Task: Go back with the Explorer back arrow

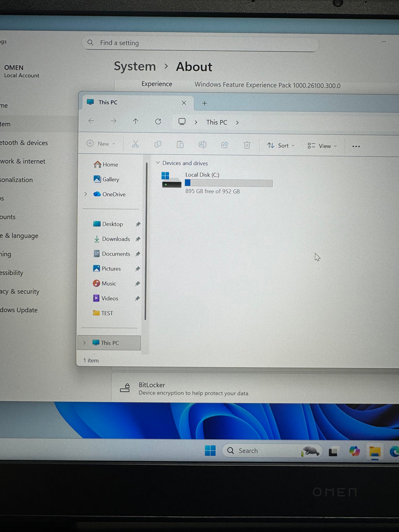Action: pyautogui.click(x=91, y=121)
